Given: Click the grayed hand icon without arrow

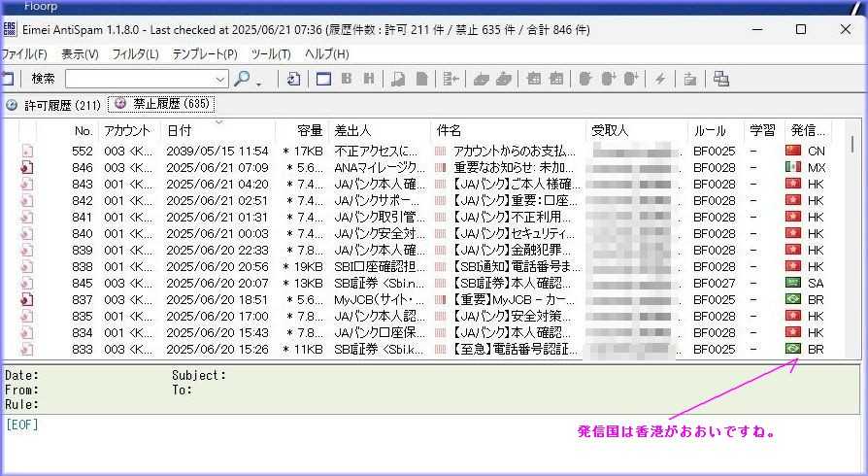Looking at the screenshot, I should [x=585, y=80].
